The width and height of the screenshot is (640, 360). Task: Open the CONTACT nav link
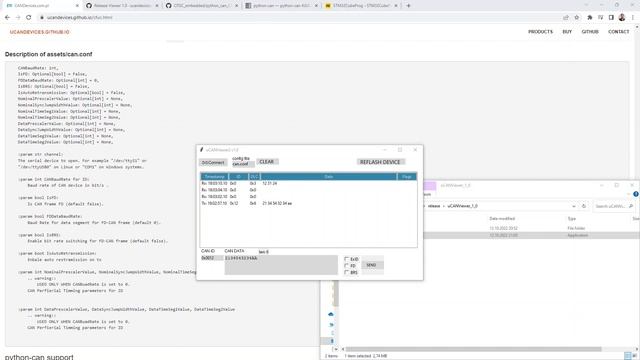[x=618, y=32]
